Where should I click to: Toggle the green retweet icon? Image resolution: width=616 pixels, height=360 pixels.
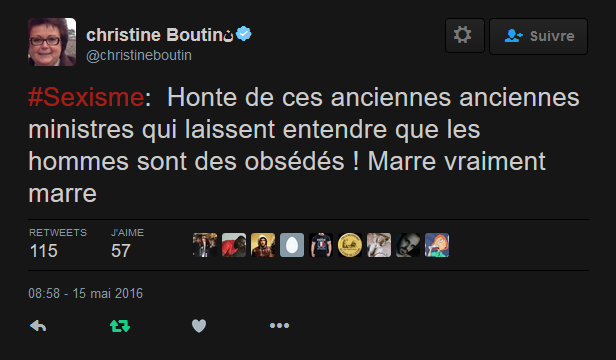click(120, 326)
